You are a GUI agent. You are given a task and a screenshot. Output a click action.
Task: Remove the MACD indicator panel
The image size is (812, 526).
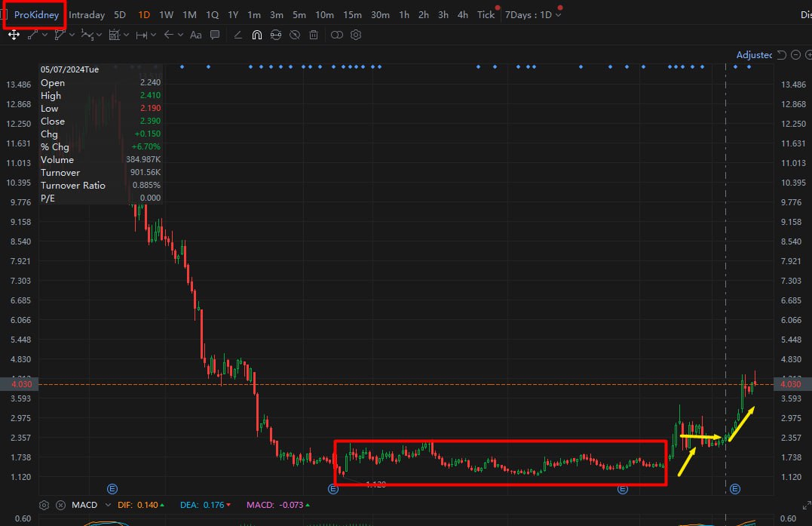[x=60, y=505]
